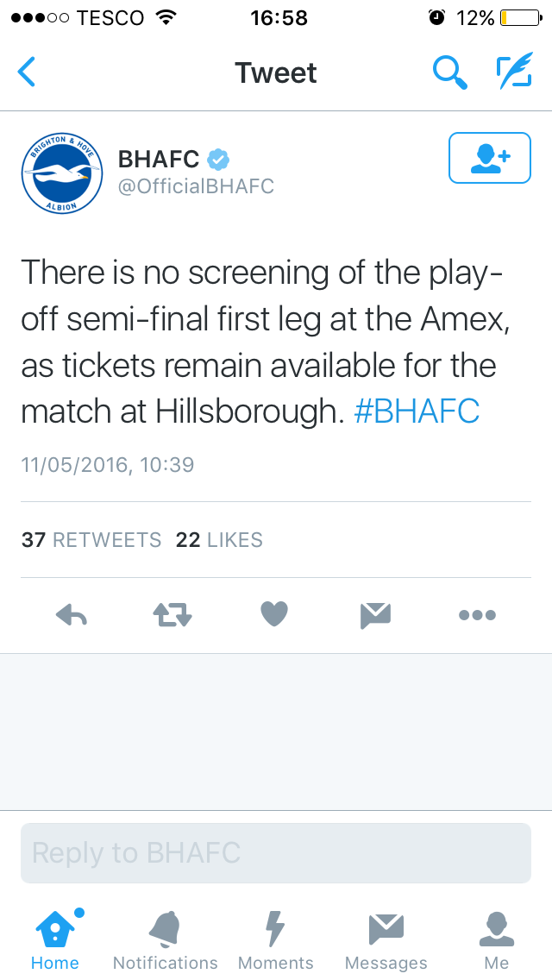
Task: Like the tweet with heart icon
Action: [x=273, y=614]
